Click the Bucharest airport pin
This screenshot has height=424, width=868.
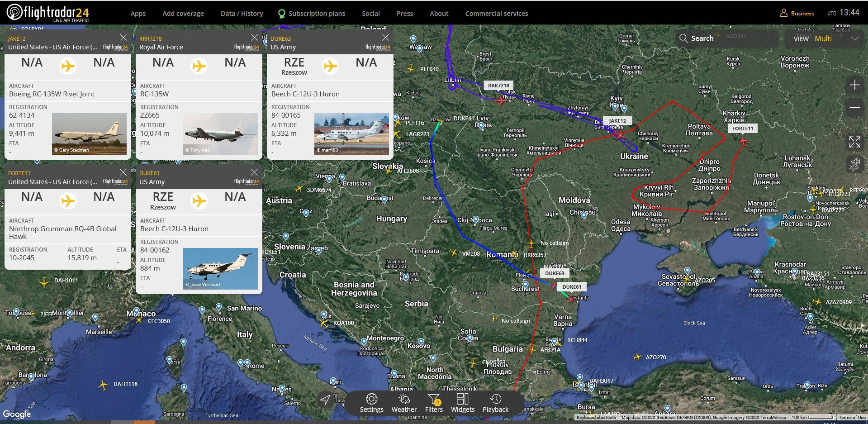tap(525, 285)
